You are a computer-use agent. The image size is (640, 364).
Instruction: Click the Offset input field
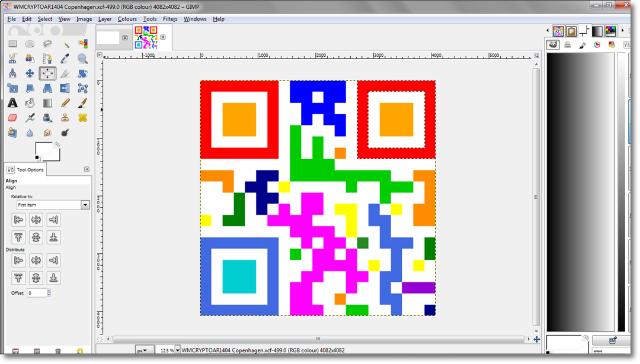(37, 292)
